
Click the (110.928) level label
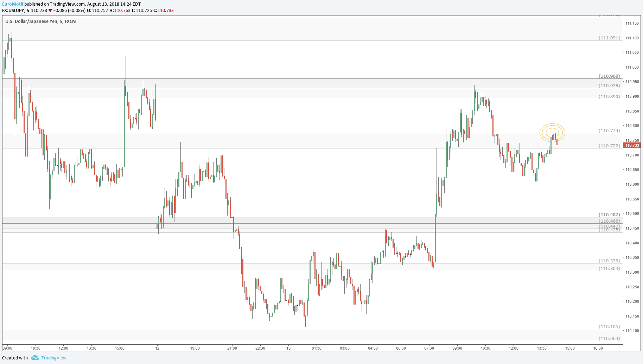coord(610,85)
